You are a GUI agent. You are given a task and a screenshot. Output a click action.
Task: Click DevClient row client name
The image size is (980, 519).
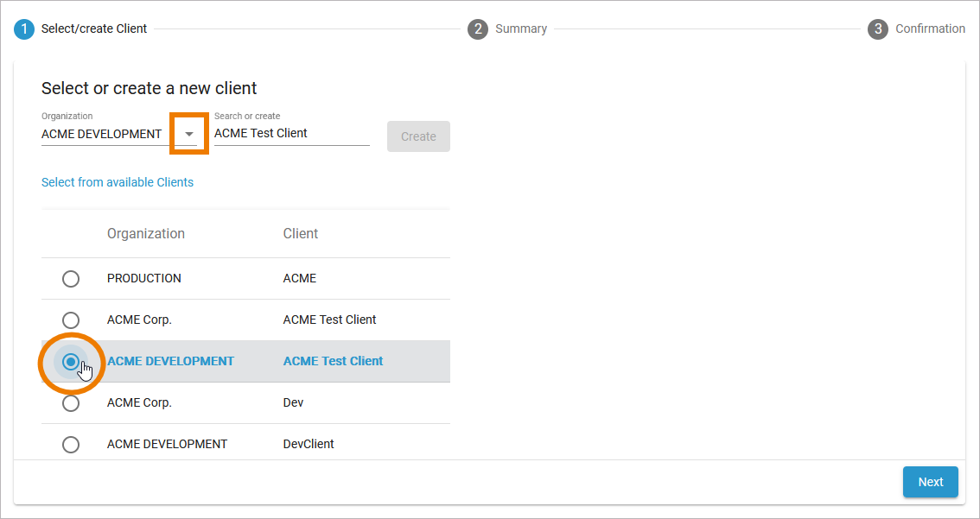[x=309, y=445]
